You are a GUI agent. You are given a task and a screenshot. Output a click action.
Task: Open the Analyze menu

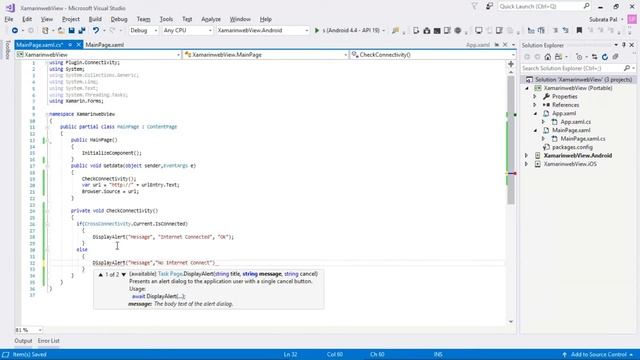[x=211, y=19]
